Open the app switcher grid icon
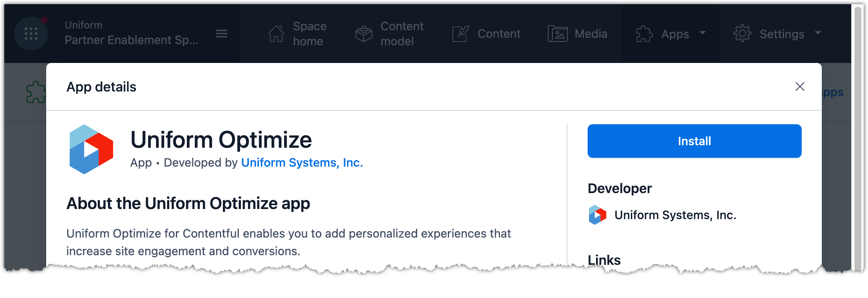 point(31,34)
